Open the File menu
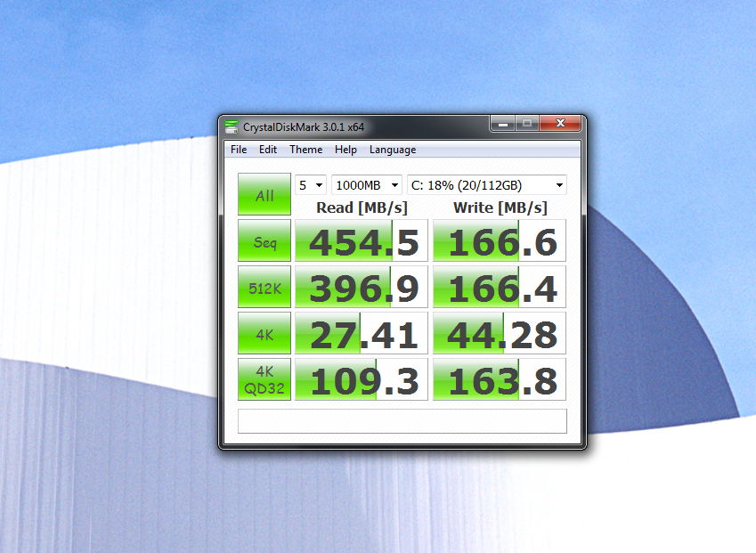Screen dimensions: 756x553 click(x=239, y=150)
